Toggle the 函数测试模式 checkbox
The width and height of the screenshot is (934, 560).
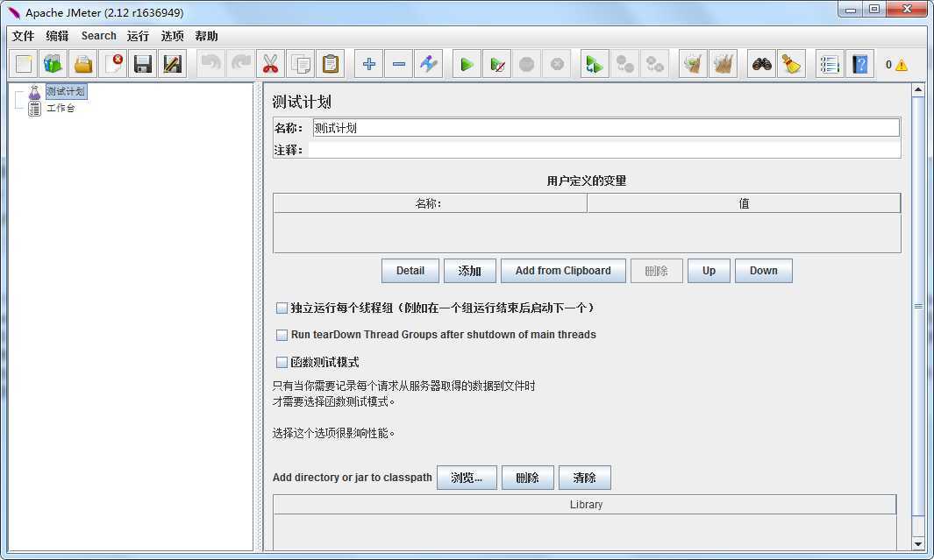[x=282, y=362]
